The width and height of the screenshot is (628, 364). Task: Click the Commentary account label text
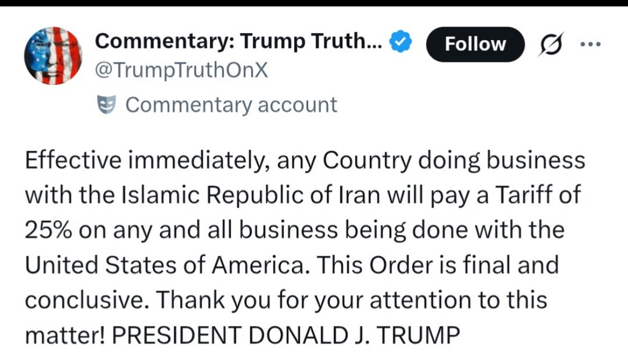(x=231, y=105)
